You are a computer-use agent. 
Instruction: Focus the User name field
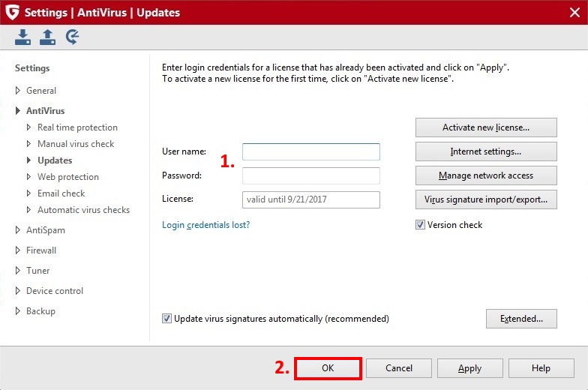(310, 151)
